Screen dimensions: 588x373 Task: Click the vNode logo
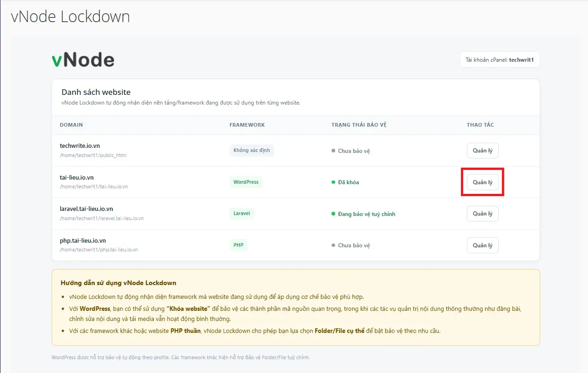(83, 60)
